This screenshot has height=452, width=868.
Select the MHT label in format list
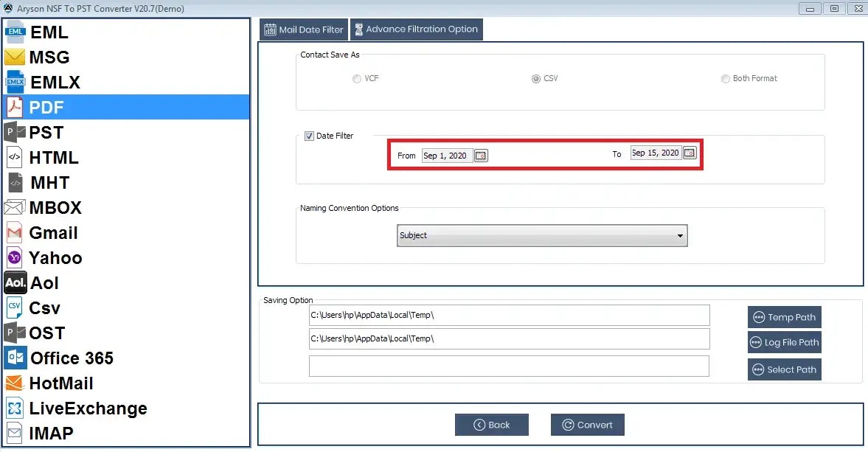coord(50,183)
